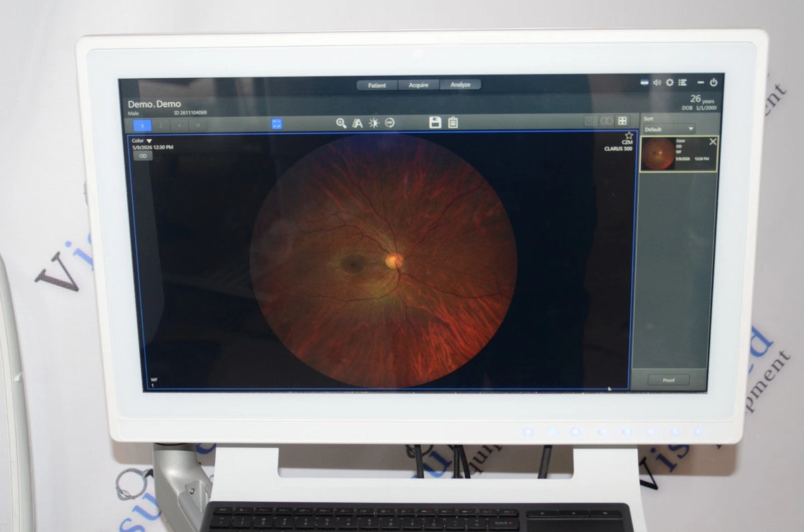Image resolution: width=804 pixels, height=532 pixels.
Task: Click the WF label at bottom-left
Action: coord(153,380)
